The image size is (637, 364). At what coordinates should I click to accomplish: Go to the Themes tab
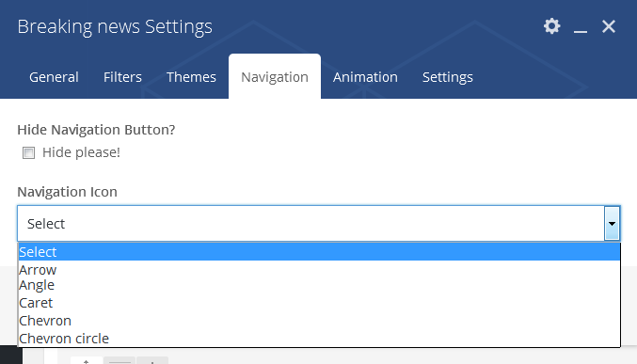coord(191,77)
